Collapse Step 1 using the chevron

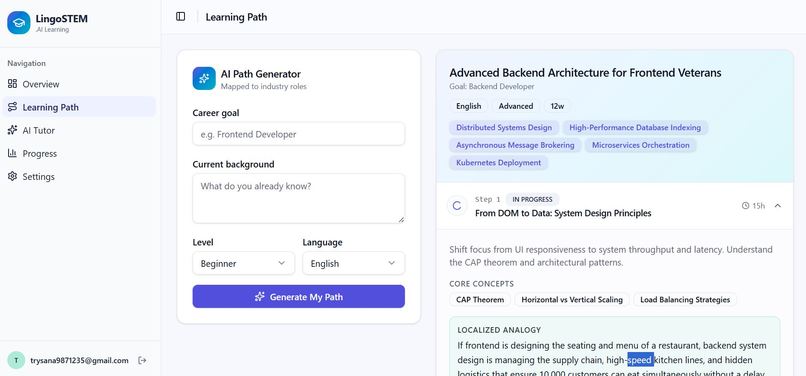tap(778, 206)
